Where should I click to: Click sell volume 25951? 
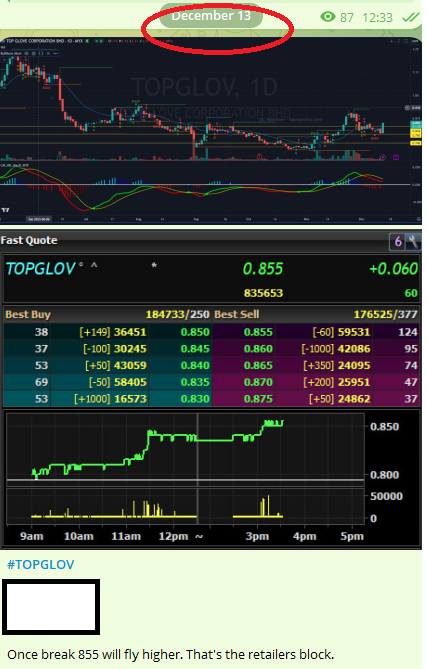tap(354, 382)
